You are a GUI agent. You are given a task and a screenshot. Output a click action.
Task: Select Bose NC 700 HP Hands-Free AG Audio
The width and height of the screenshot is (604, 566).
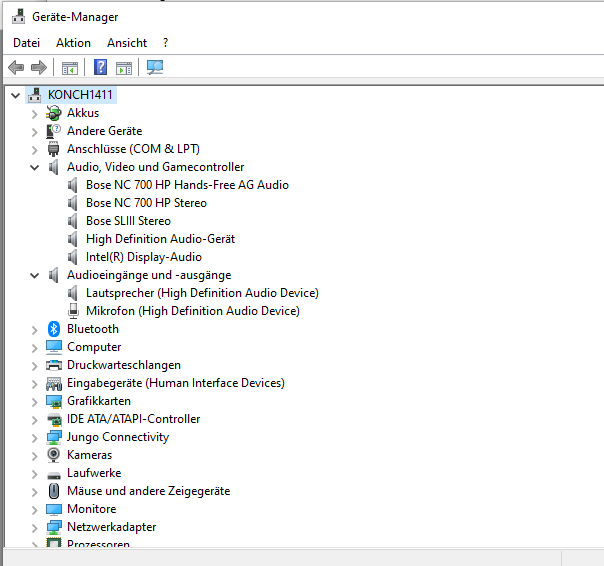pos(187,185)
